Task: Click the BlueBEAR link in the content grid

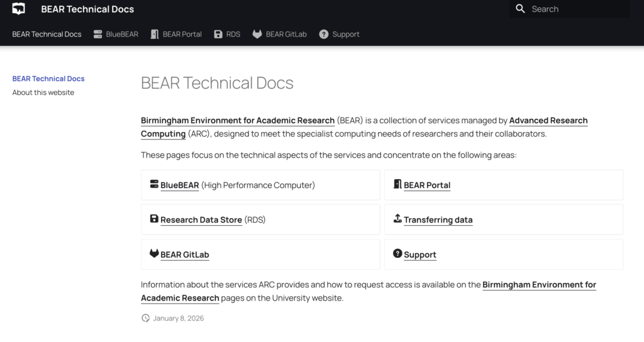Action: [179, 185]
